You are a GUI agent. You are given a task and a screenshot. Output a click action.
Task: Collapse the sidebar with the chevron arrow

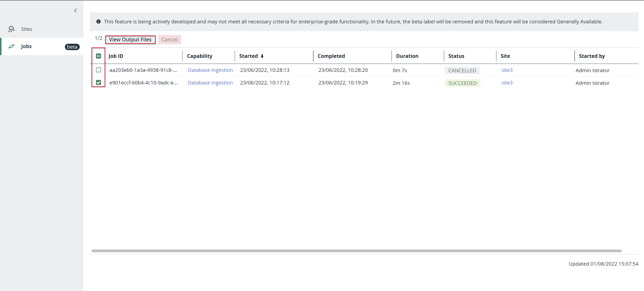[x=75, y=10]
